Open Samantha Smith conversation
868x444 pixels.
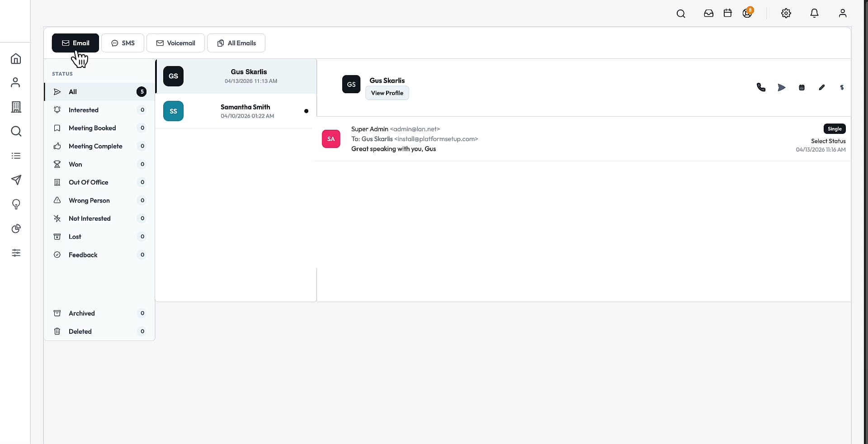point(236,111)
